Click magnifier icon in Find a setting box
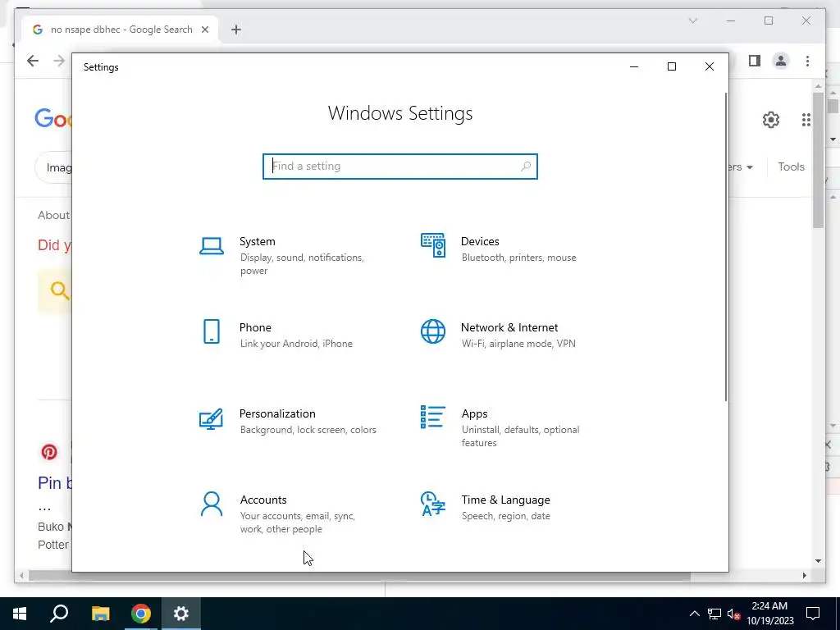 [x=526, y=166]
